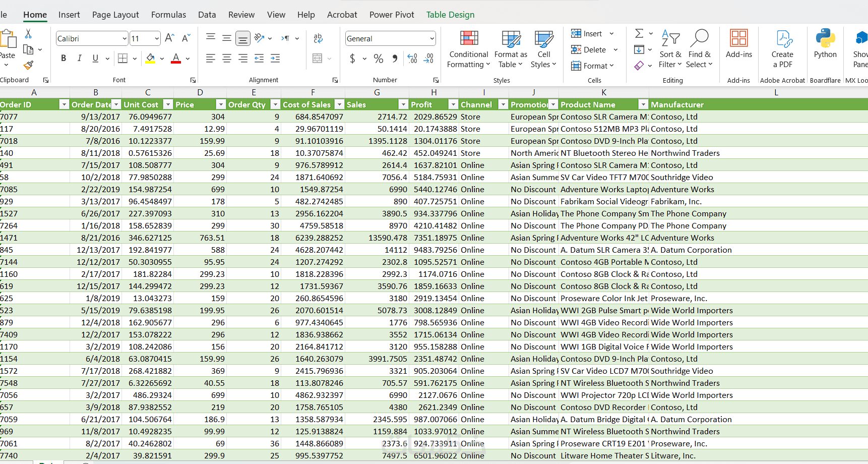868x464 pixels.
Task: Increase indent icon
Action: [275, 59]
